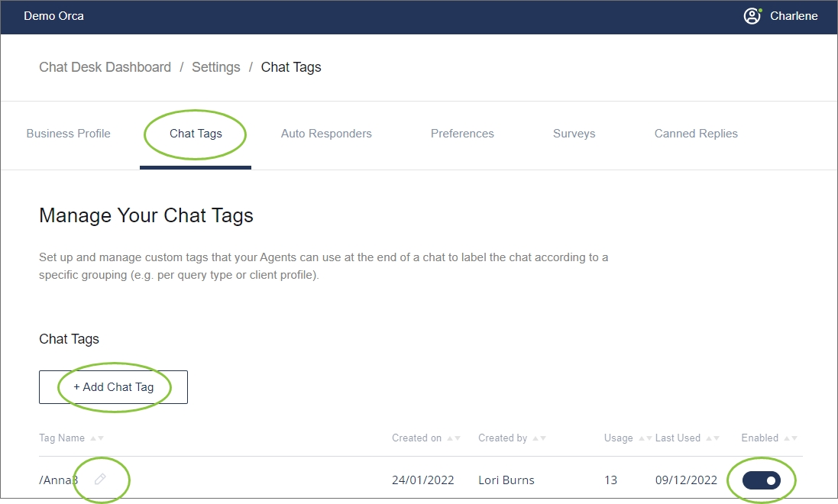
Task: Click the pencil edit icon beside /Anna3
Action: tap(100, 480)
